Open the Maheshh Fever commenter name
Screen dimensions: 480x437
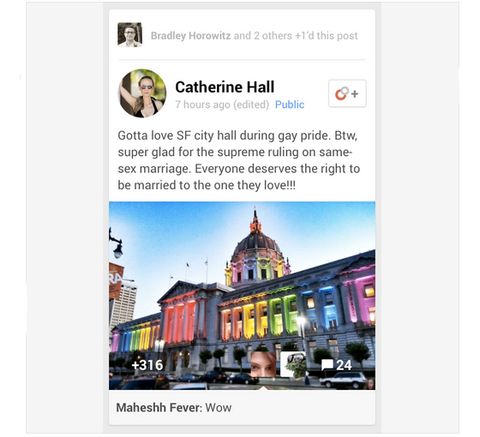159,408
